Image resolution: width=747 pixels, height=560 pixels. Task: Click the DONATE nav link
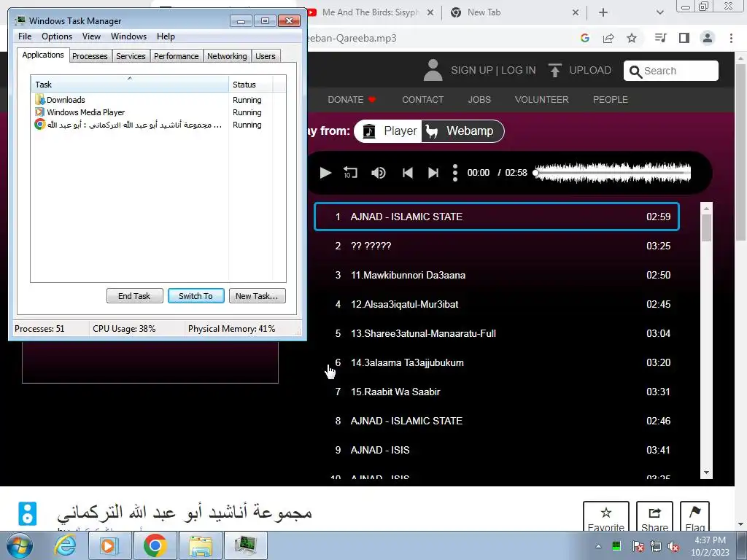pos(352,99)
